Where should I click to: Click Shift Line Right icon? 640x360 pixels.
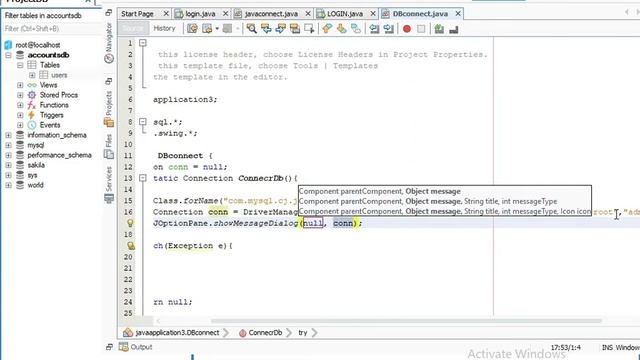click(389, 29)
